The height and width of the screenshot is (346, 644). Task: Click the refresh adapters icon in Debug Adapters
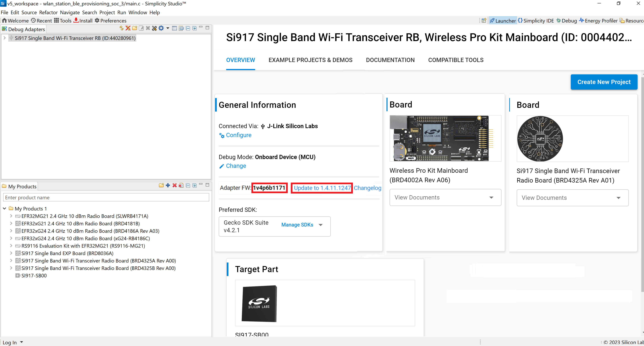(122, 28)
